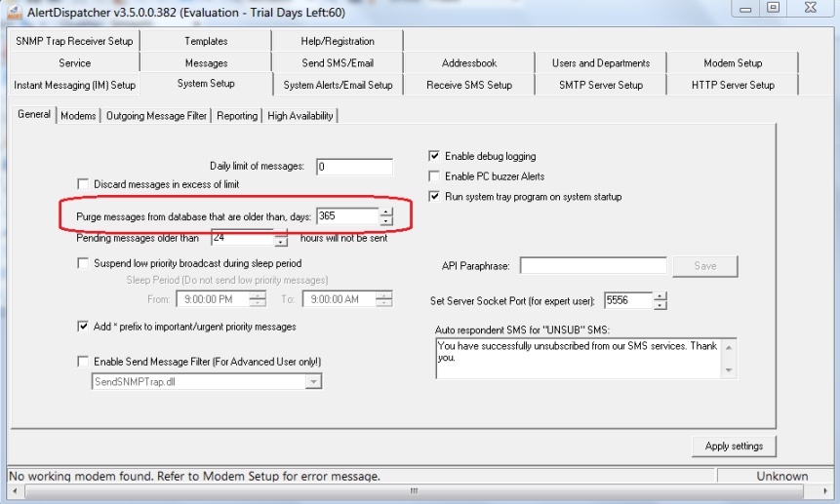Click the From time spinner arrows

pyautogui.click(x=258, y=299)
